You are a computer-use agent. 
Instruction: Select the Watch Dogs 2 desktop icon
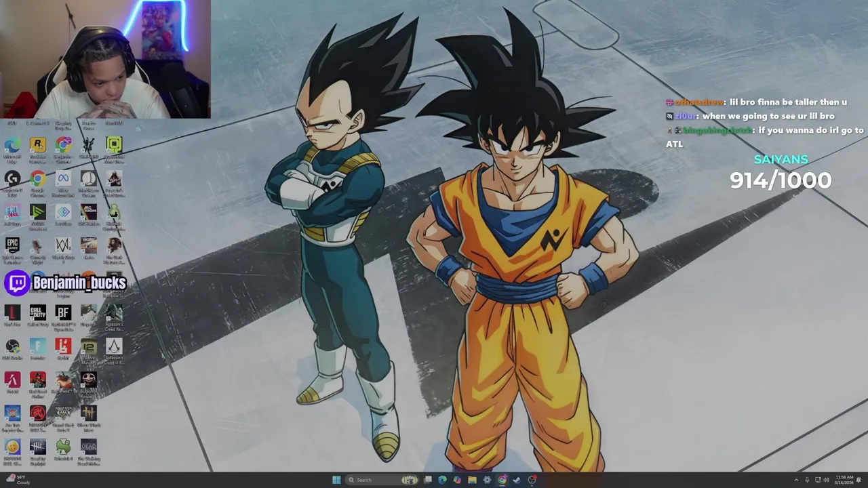coord(63,250)
